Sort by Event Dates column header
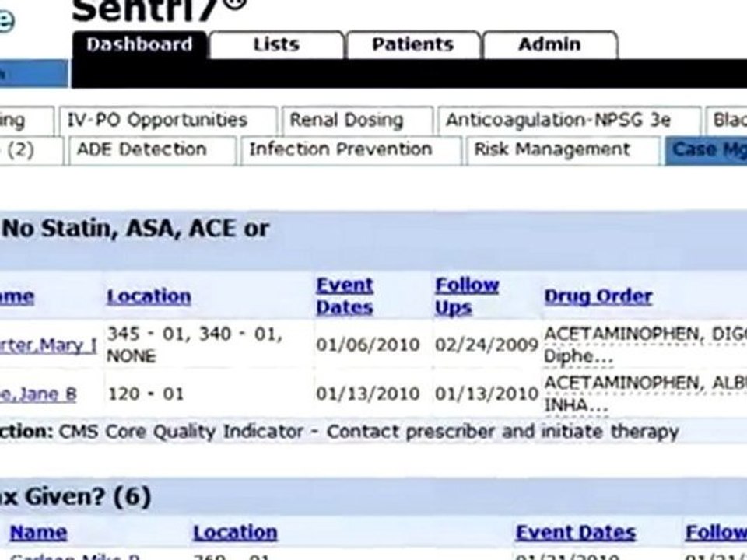Image resolution: width=747 pixels, height=560 pixels. pyautogui.click(x=345, y=296)
